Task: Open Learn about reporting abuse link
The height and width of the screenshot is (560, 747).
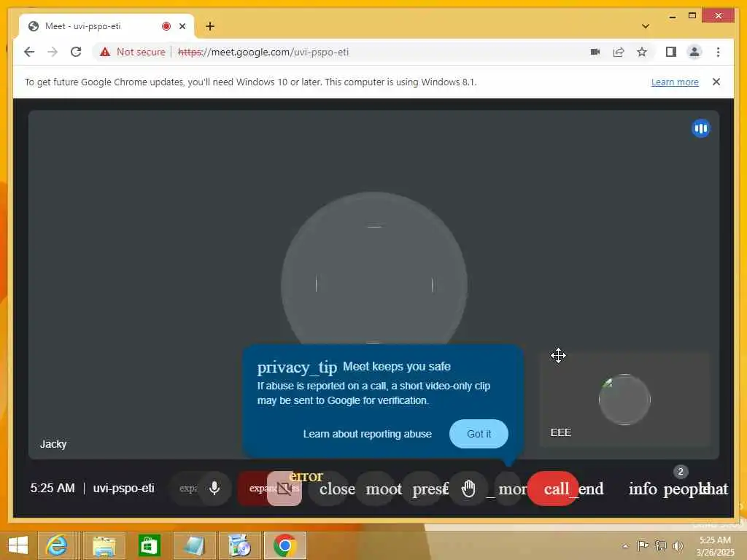Action: tap(368, 434)
